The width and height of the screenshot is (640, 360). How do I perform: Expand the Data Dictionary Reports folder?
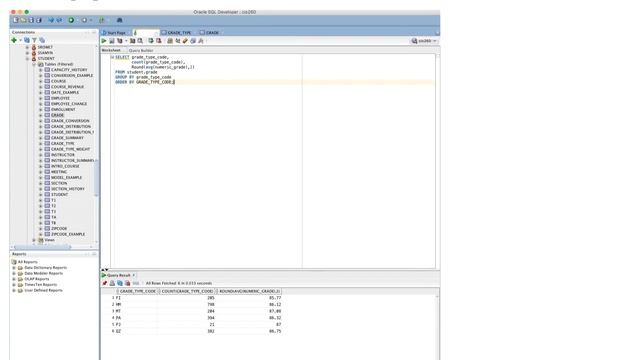pyautogui.click(x=14, y=268)
